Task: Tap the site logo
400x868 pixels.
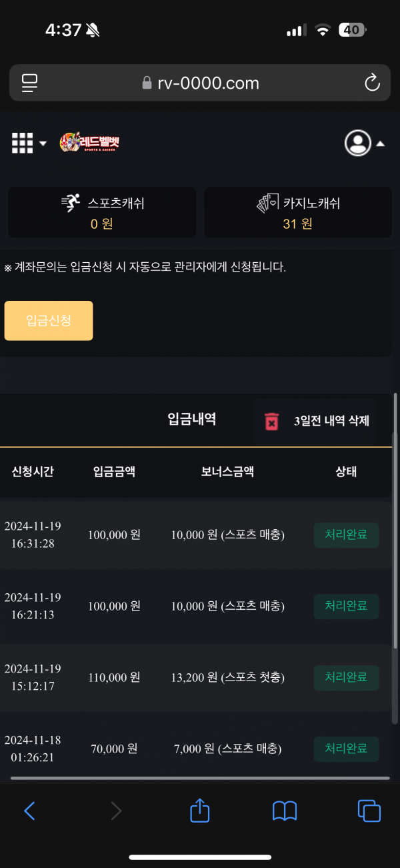Action: [89, 142]
